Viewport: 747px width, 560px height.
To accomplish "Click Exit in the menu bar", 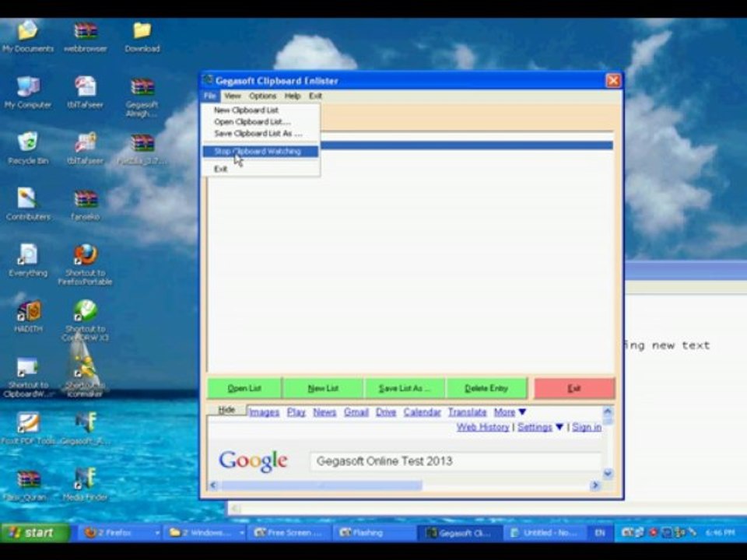I will click(315, 96).
